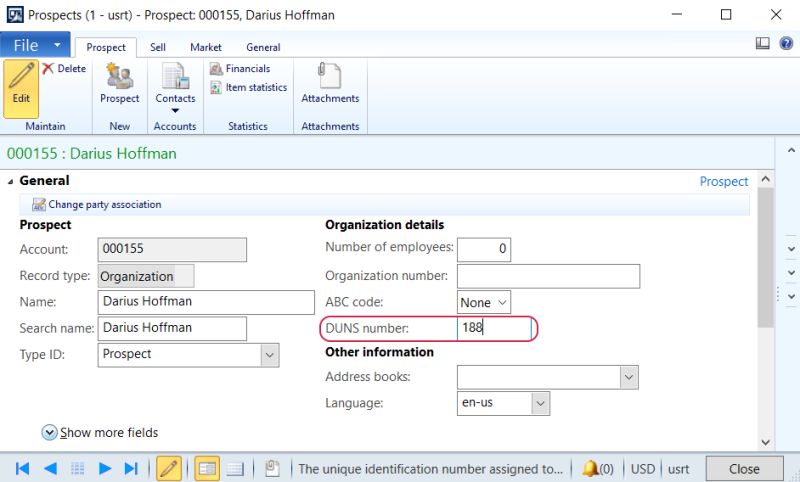The width and height of the screenshot is (800, 482).
Task: Open the Market ribbon tab
Action: [x=206, y=47]
